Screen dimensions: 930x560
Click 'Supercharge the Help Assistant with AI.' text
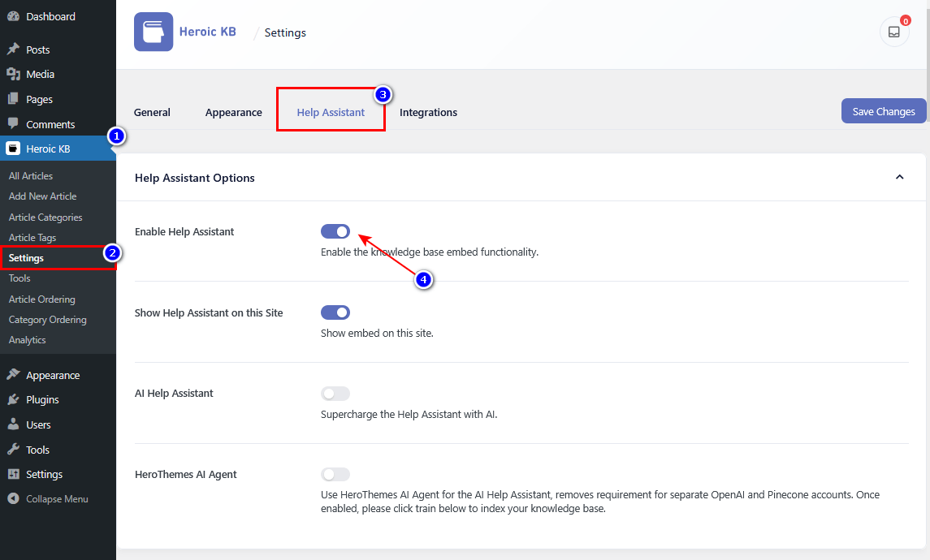(x=409, y=414)
